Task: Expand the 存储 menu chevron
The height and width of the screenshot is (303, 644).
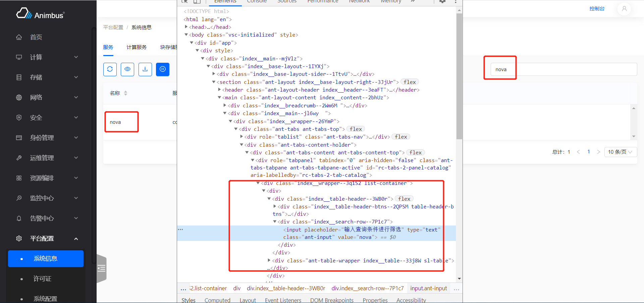Action: click(76, 78)
